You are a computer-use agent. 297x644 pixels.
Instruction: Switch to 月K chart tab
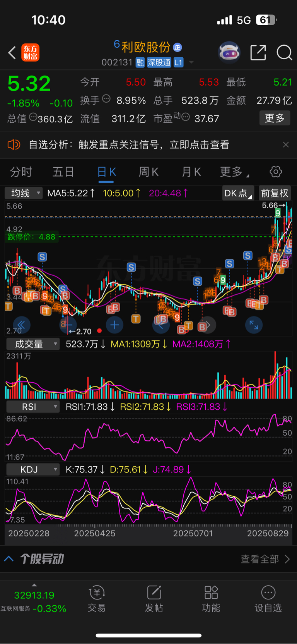point(191,172)
